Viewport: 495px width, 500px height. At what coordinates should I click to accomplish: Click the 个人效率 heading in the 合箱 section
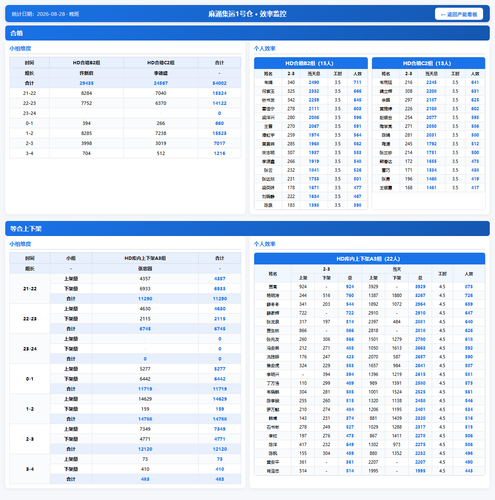point(265,49)
